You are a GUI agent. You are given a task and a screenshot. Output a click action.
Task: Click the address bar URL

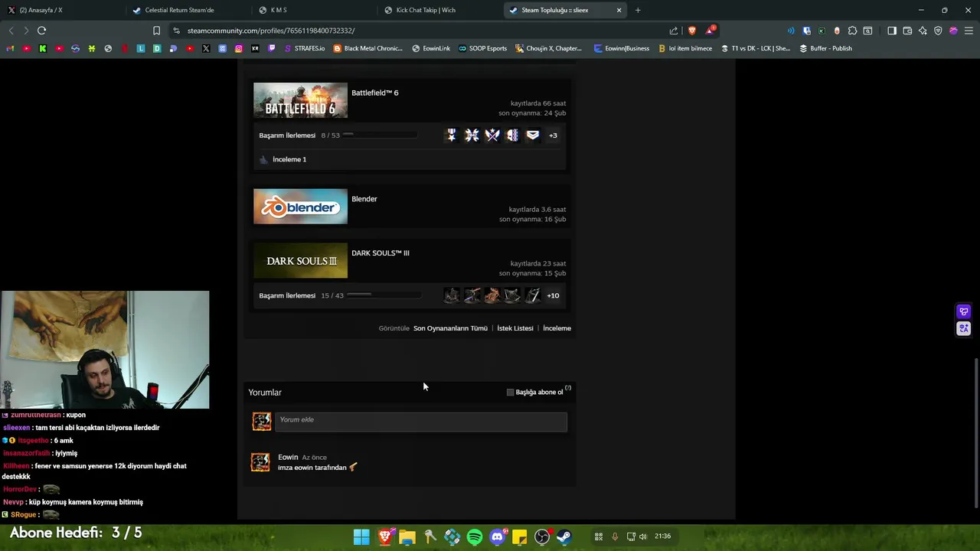pos(271,31)
